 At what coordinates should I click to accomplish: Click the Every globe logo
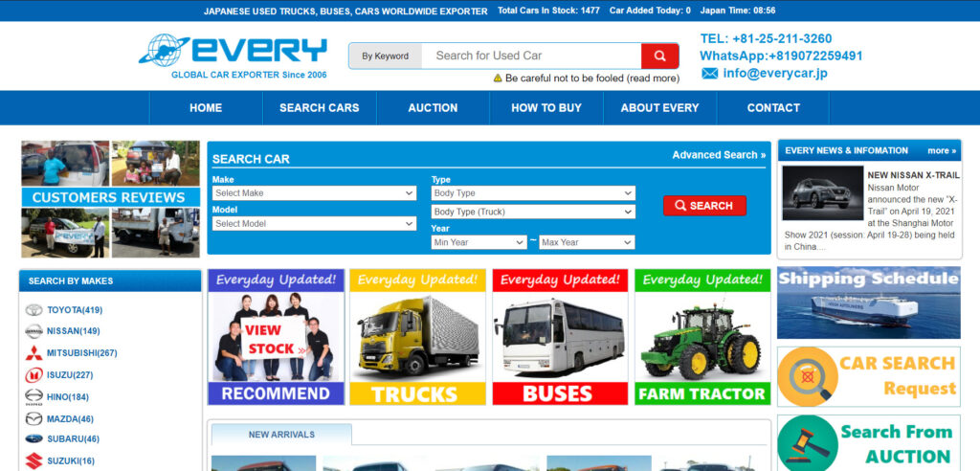pyautogui.click(x=164, y=50)
